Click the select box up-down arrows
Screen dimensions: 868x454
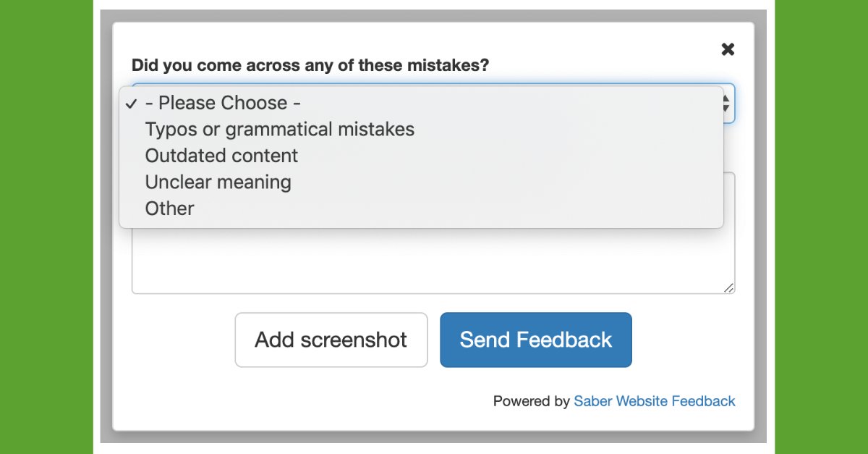[x=726, y=104]
